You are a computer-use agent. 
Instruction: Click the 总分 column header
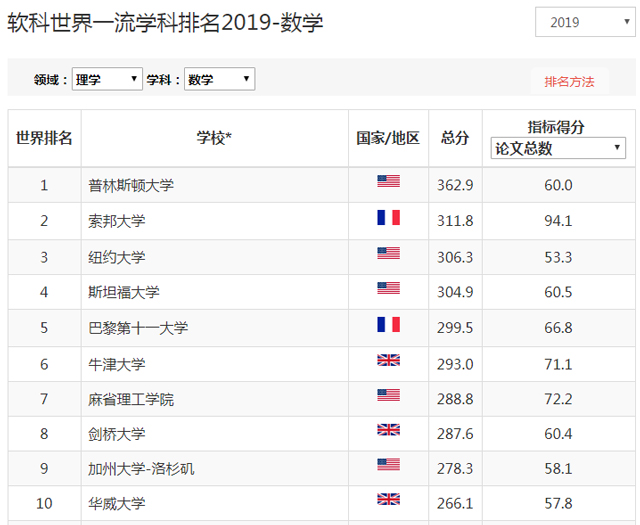455,138
